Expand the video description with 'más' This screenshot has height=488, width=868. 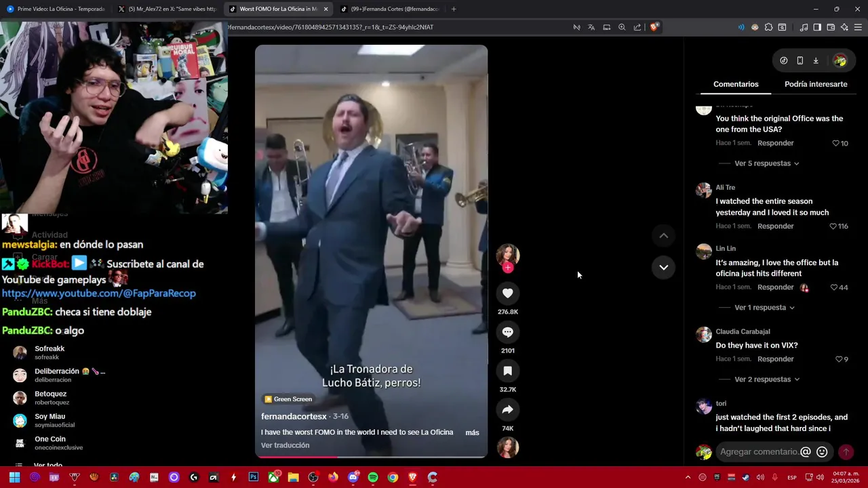pos(472,432)
